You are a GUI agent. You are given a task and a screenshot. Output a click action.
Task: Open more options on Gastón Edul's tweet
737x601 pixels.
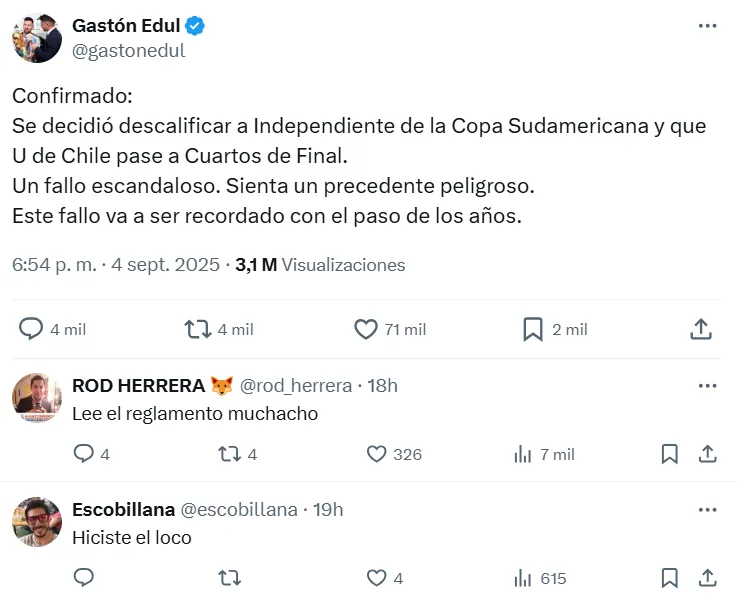[707, 26]
